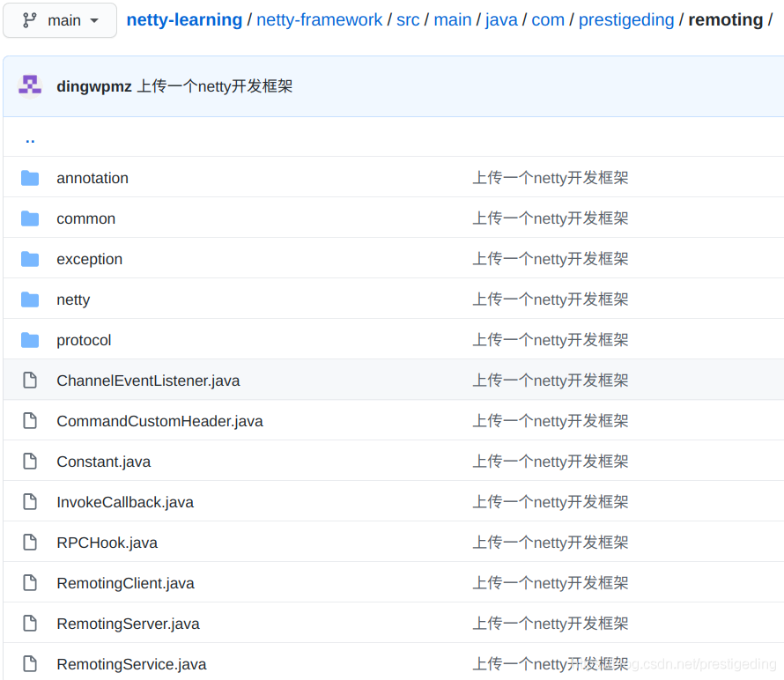Open the main branch selector dropdown
The width and height of the screenshot is (784, 680).
60,20
